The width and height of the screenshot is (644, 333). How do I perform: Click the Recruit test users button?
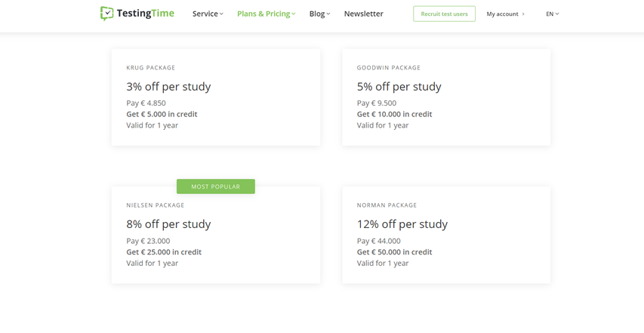pyautogui.click(x=444, y=14)
